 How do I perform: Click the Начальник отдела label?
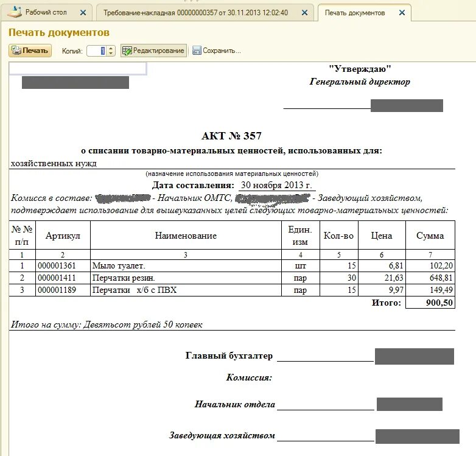coord(235,404)
